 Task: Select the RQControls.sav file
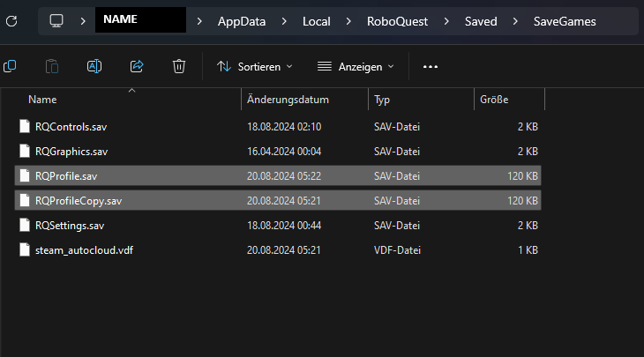click(71, 127)
